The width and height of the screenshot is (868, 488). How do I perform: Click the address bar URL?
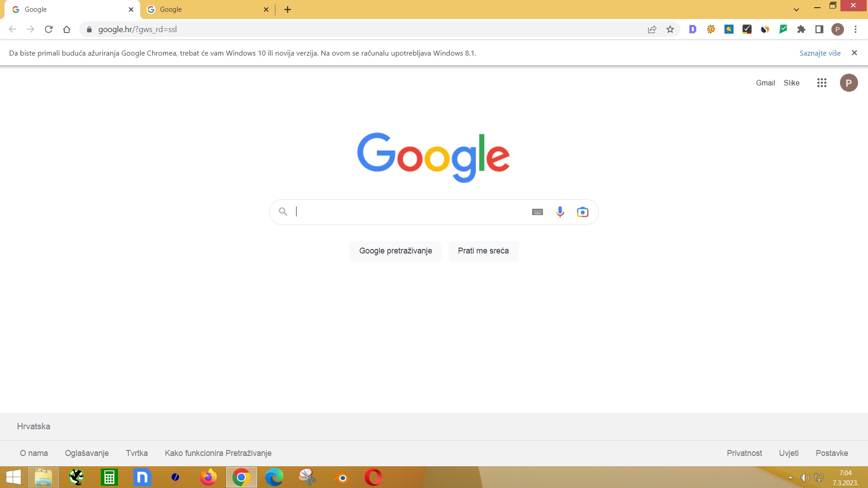coord(137,29)
